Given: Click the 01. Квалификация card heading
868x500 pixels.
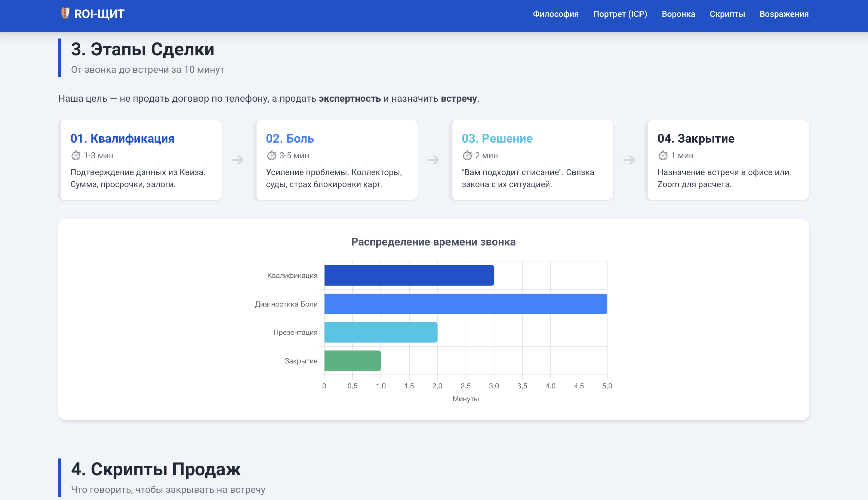Looking at the screenshot, I should pos(122,138).
